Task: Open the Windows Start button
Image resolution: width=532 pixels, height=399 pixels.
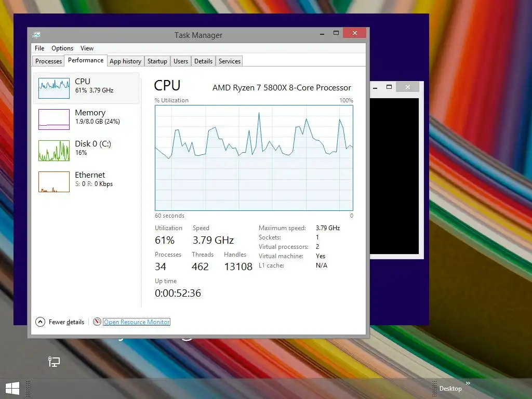Action: [x=12, y=389]
